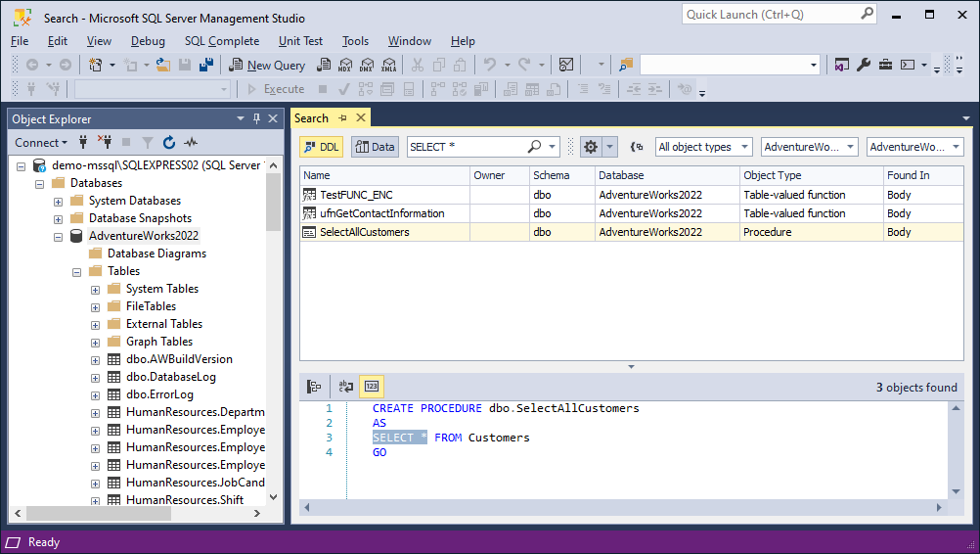This screenshot has height=554, width=980.
Task: Open the File menu
Action: [20, 41]
